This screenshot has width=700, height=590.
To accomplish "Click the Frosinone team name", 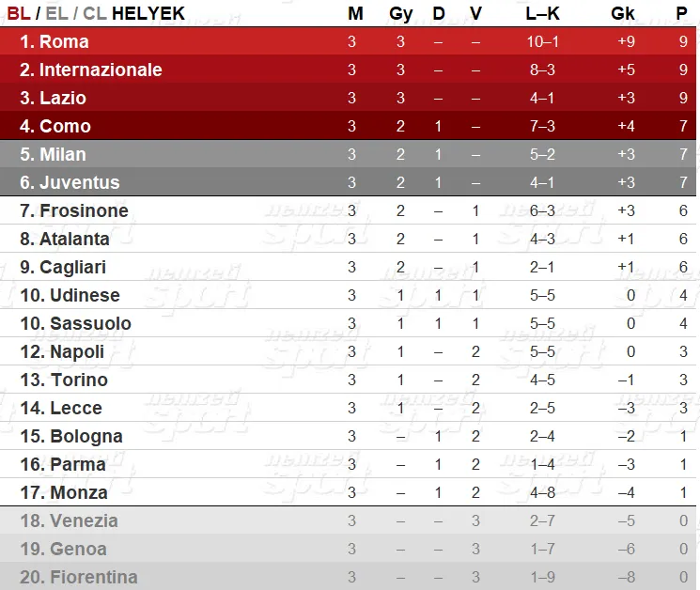I will [x=84, y=210].
